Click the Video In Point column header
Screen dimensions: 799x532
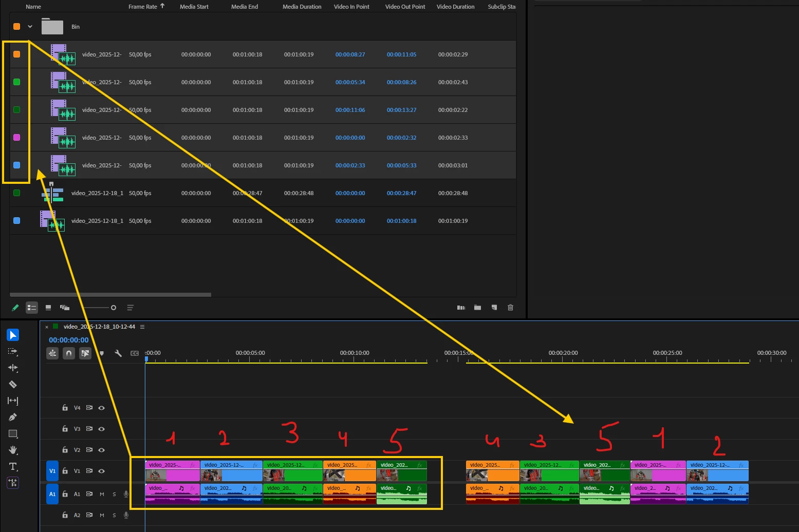351,7
